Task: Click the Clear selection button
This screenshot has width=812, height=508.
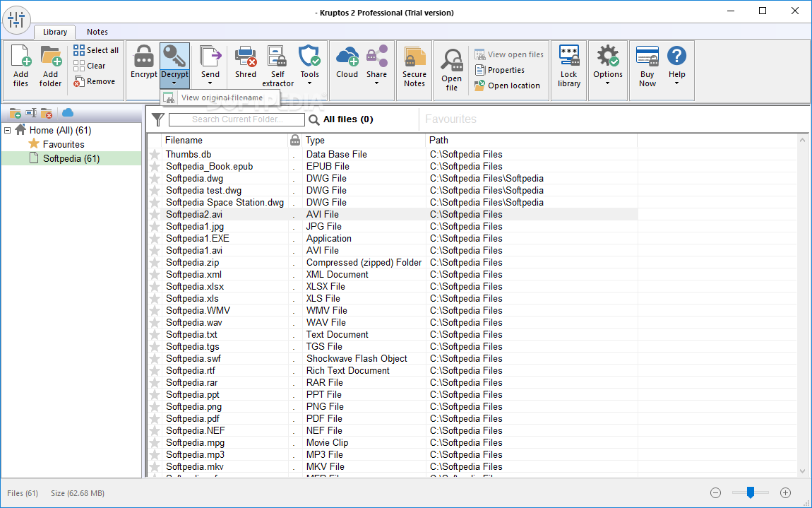Action: click(90, 66)
